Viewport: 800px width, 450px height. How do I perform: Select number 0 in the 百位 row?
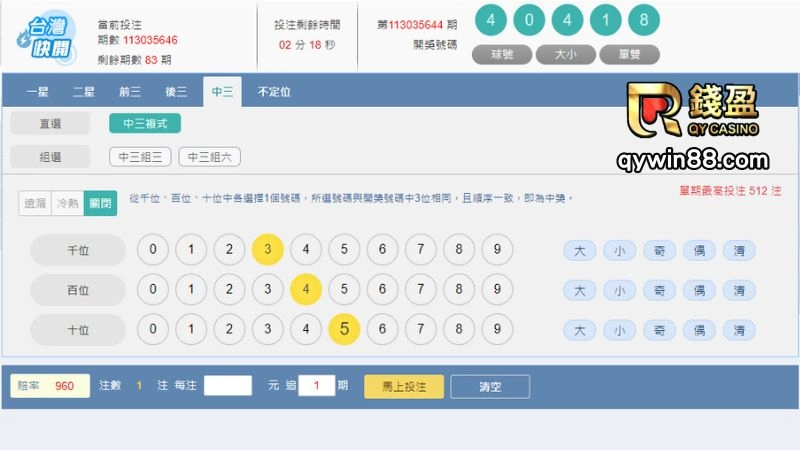tap(153, 290)
